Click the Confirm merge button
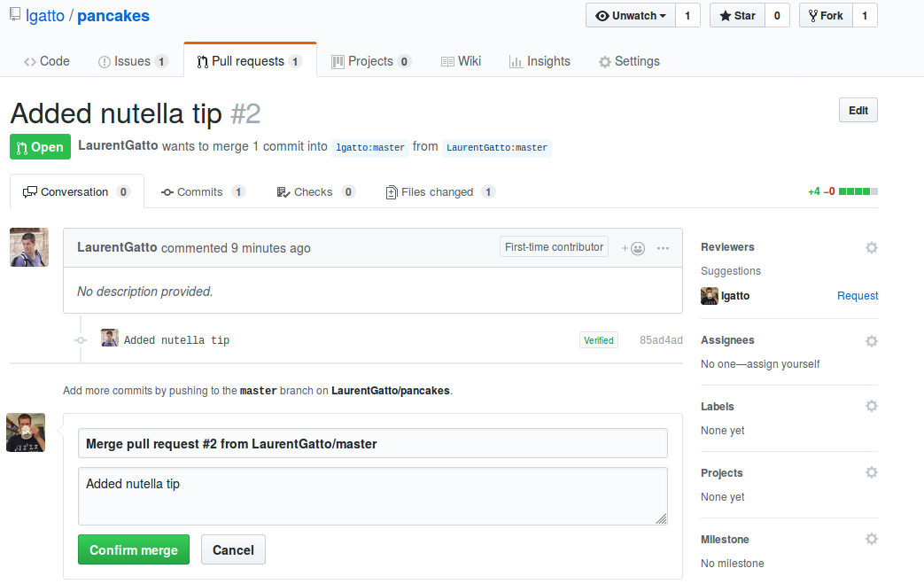The width and height of the screenshot is (924, 584). click(x=133, y=549)
